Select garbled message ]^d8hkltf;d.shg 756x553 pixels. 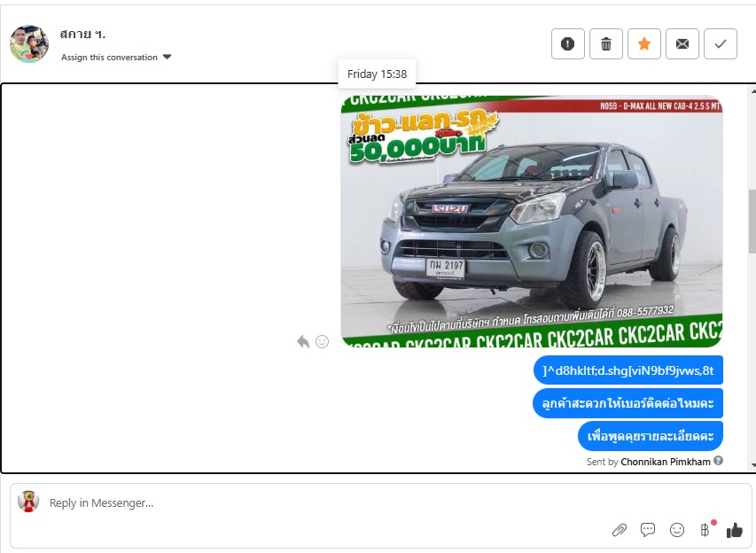coord(628,370)
